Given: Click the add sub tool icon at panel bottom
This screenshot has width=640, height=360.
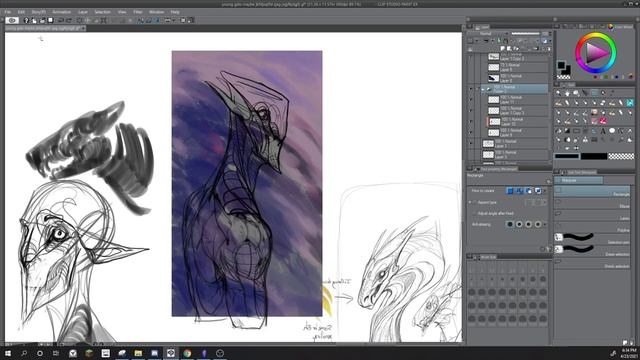Looking at the screenshot, I should (625, 342).
